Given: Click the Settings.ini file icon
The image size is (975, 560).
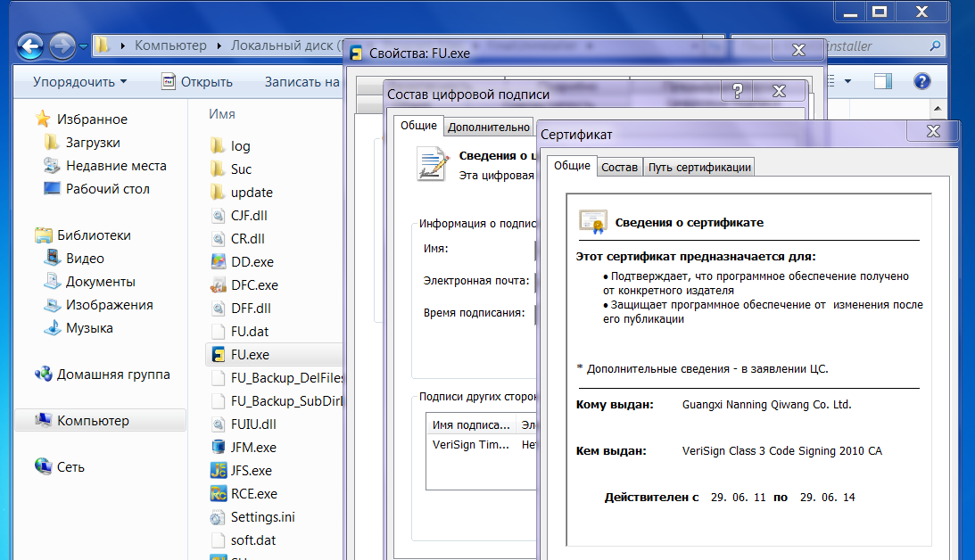Looking at the screenshot, I should [219, 516].
